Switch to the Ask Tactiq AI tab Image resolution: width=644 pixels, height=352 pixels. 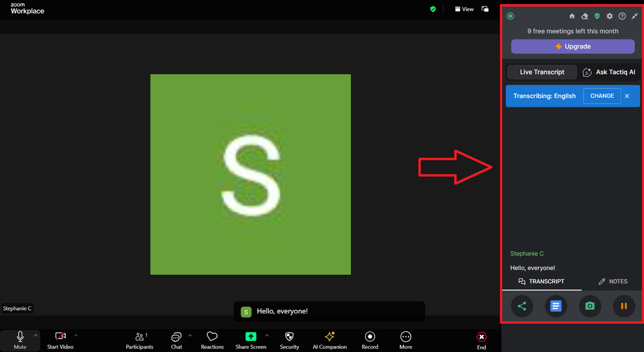(609, 72)
